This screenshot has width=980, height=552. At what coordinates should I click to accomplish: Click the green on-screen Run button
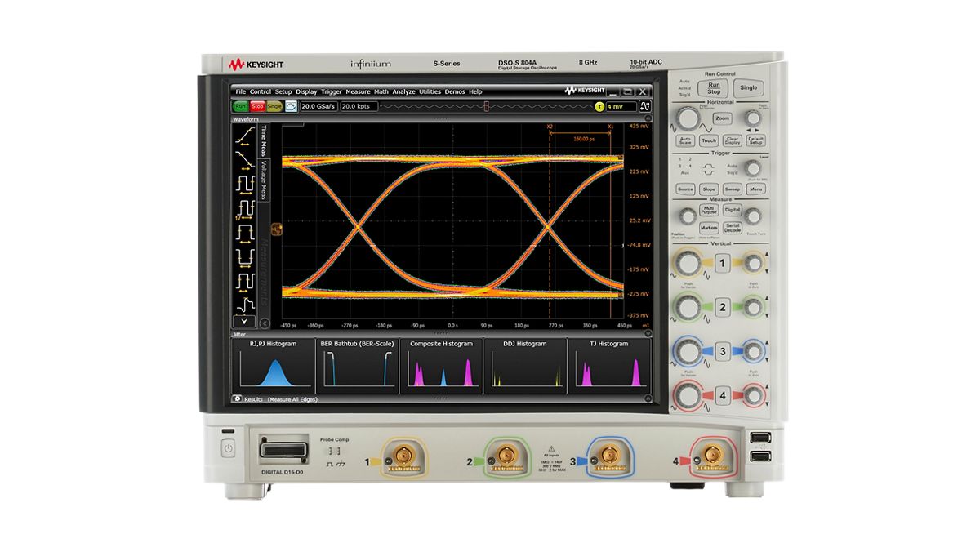240,106
